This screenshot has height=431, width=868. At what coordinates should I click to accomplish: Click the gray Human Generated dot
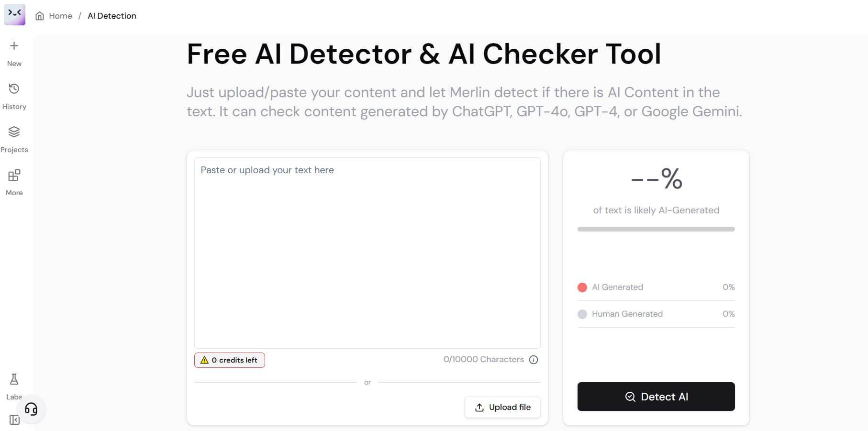coord(582,314)
